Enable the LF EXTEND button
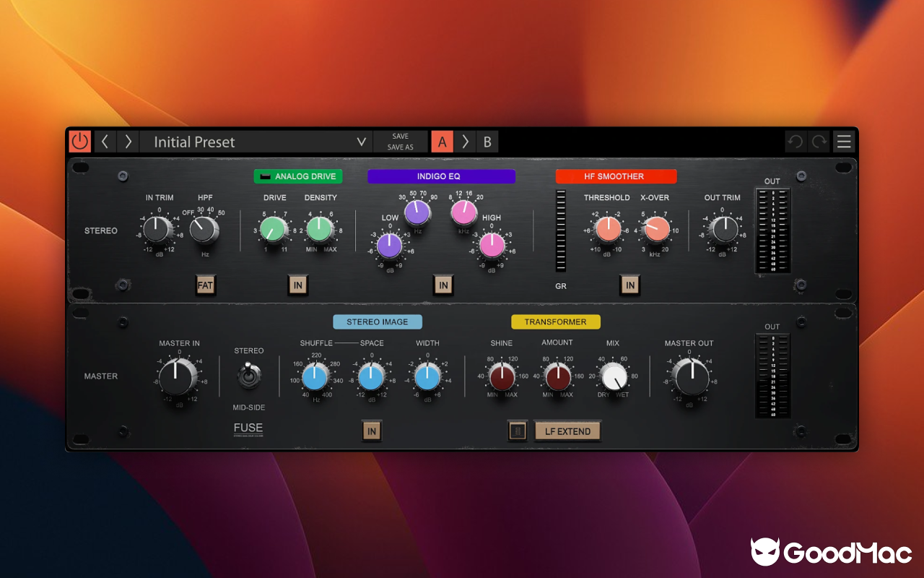The image size is (924, 578). pyautogui.click(x=567, y=431)
